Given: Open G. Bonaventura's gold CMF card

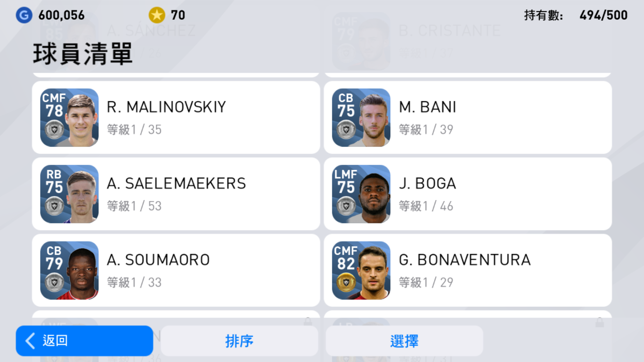Looking at the screenshot, I should [x=361, y=270].
